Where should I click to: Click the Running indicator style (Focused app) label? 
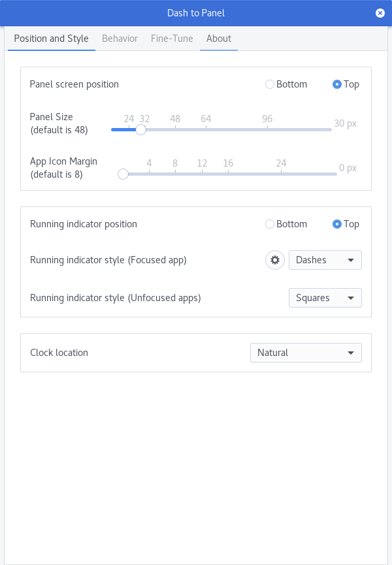pos(108,260)
